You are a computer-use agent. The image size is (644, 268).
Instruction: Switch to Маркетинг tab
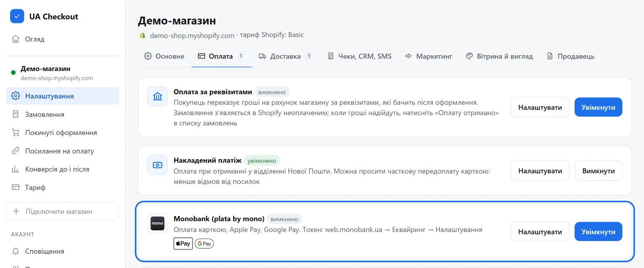point(429,56)
